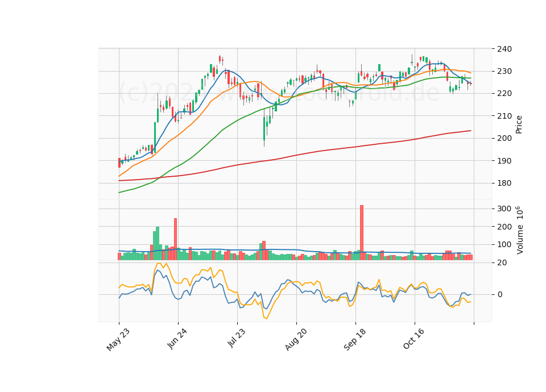Click the 240 price axis value
546x392 pixels.
click(504, 49)
